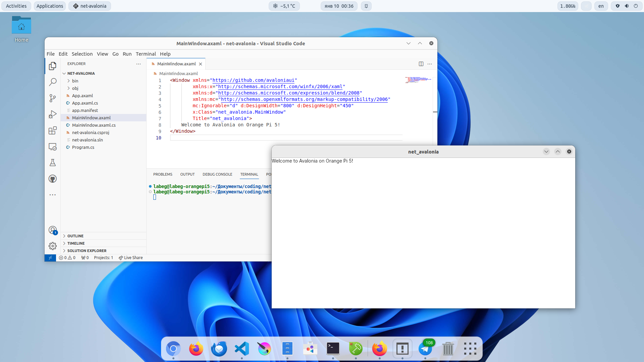This screenshot has height=362, width=644.
Task: Open the Help menu
Action: coord(165,54)
